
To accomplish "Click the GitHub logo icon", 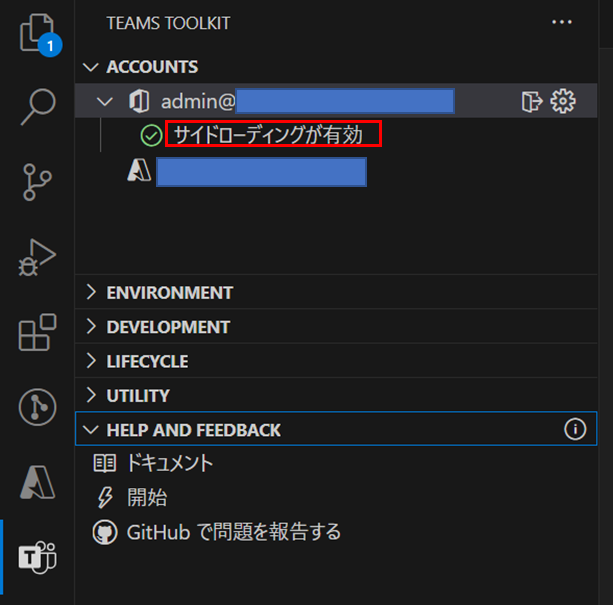I will [x=105, y=532].
